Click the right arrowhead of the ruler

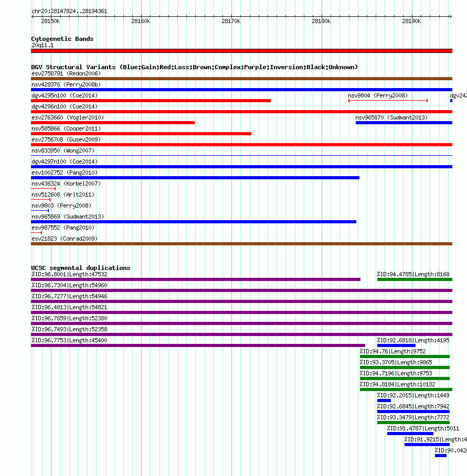(451, 16)
